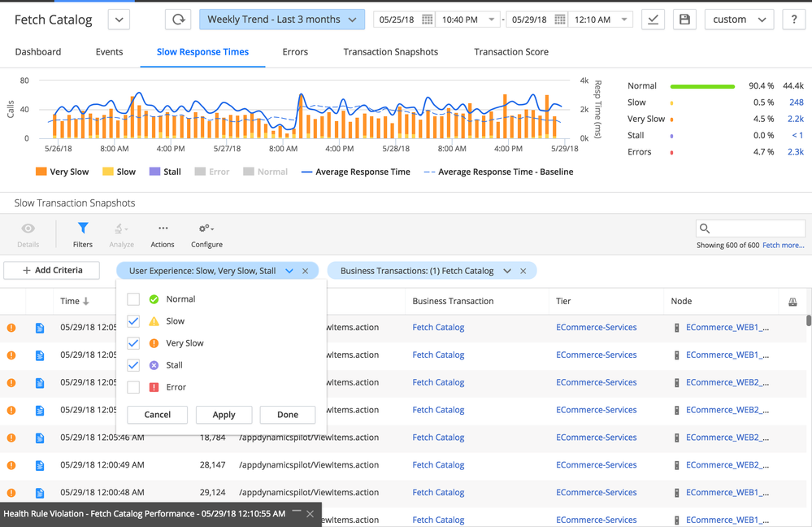
Task: Expand the Business Transactions filter dropdown chevron
Action: coord(507,271)
